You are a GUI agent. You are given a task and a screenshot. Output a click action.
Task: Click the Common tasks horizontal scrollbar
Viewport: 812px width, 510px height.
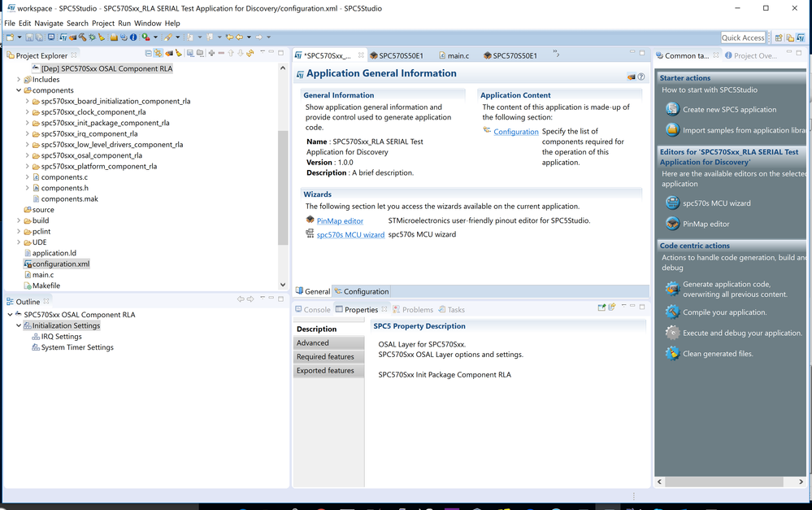(724, 482)
